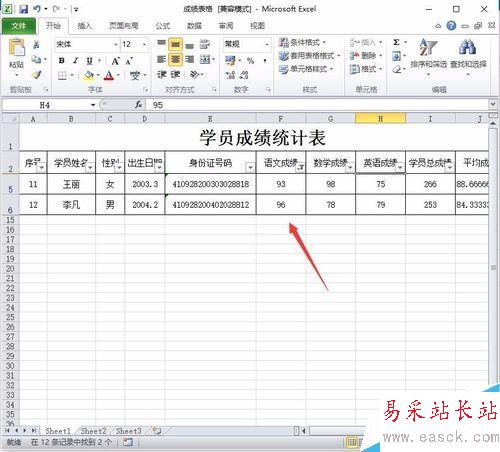Open filter dropdown for 数学成绩 column
Screen dimensions: 500x452
[350, 167]
